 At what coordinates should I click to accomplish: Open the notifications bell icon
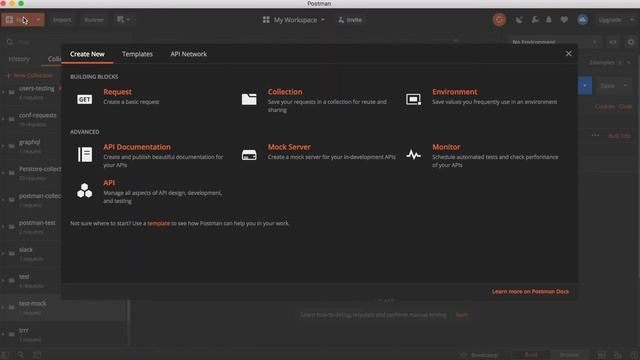(x=549, y=20)
